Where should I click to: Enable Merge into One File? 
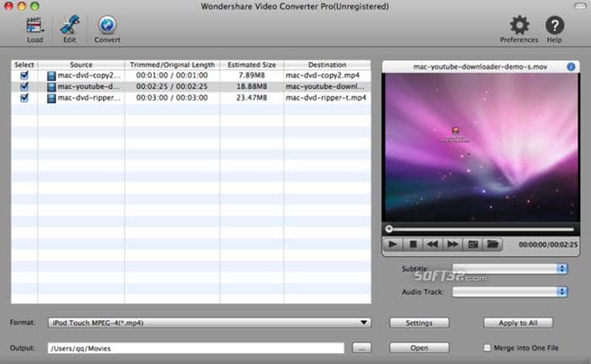pos(487,348)
